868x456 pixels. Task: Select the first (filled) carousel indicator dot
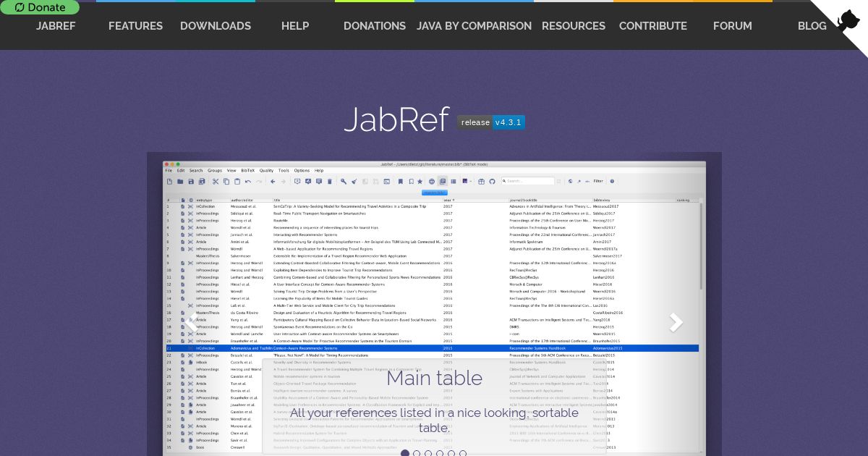(x=405, y=454)
